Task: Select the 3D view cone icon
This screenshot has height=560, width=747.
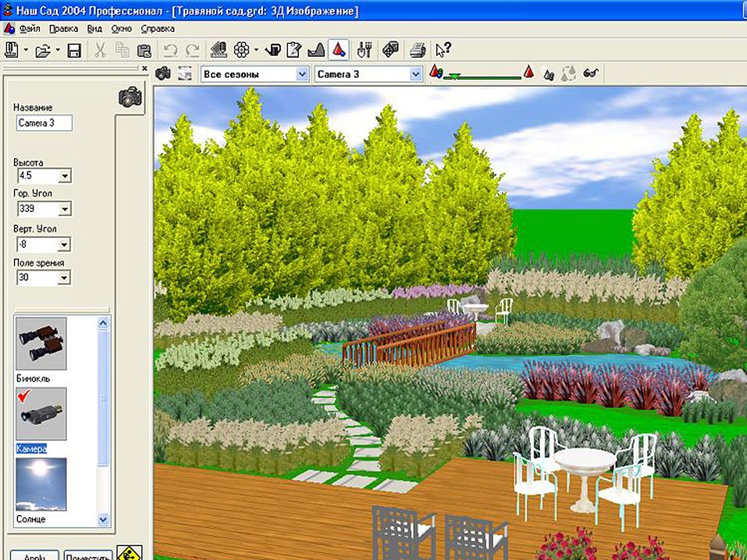Action: click(x=338, y=50)
